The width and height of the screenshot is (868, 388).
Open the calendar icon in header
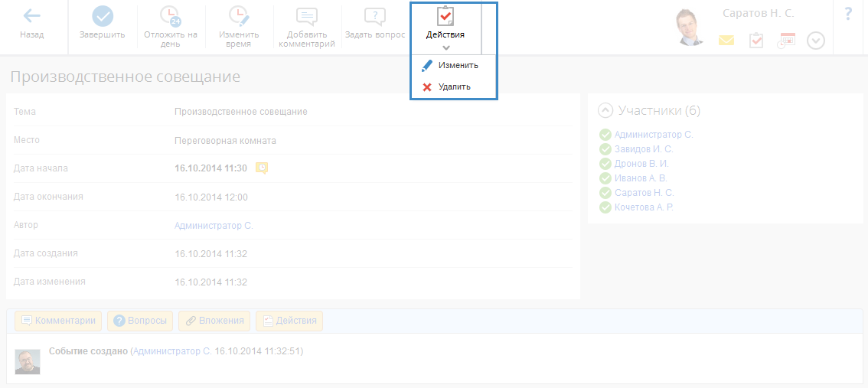786,41
